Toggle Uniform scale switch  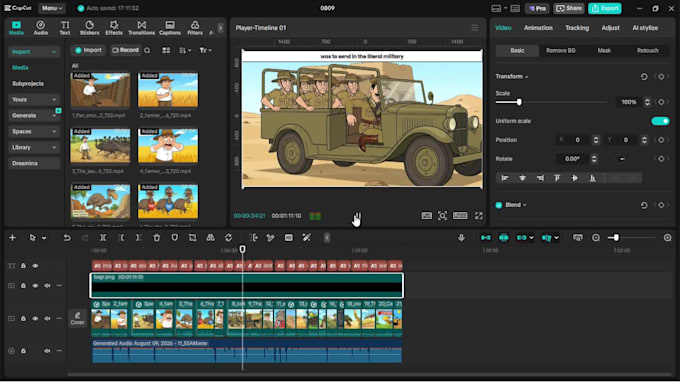660,121
